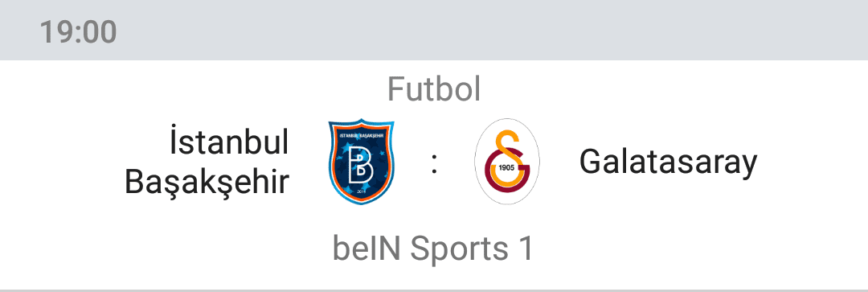Select the Galatasaray team name
868x292 pixels.
coord(668,162)
